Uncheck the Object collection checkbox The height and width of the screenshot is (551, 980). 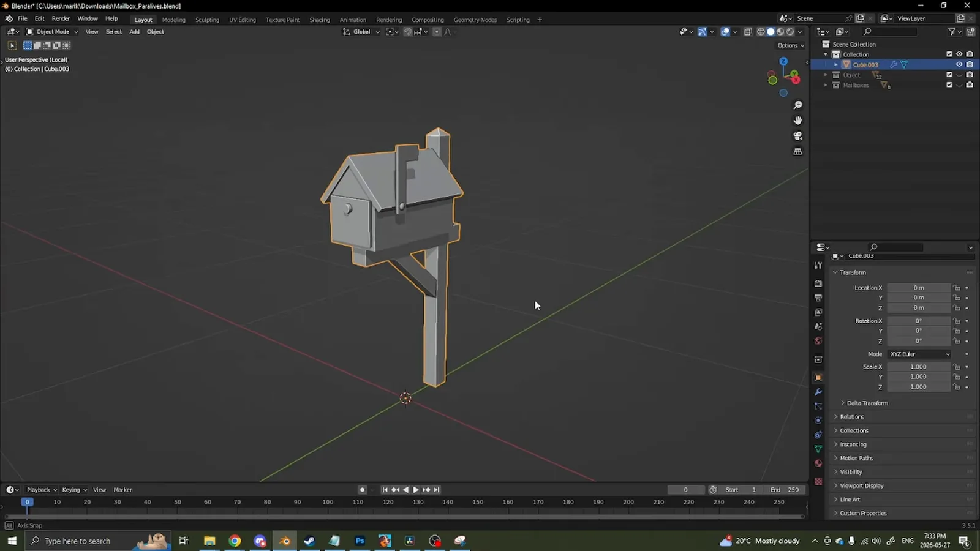pyautogui.click(x=949, y=75)
